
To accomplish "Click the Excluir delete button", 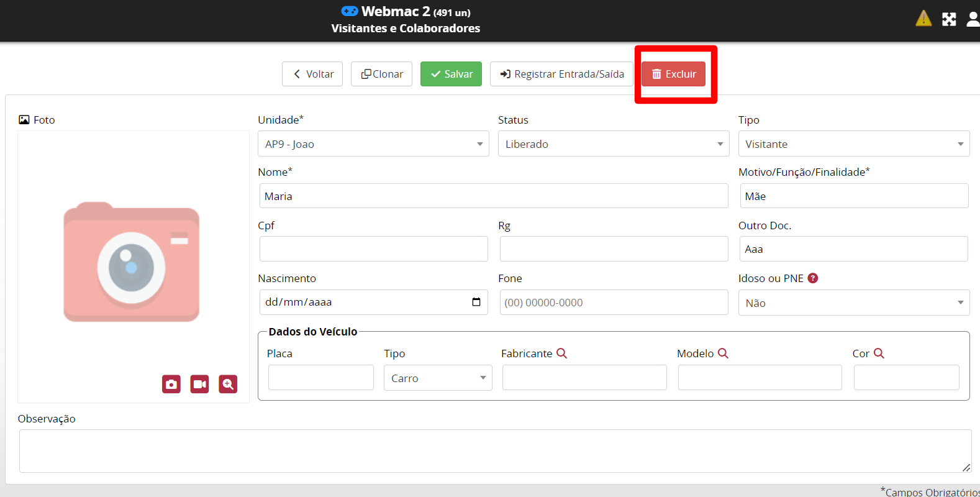I will click(674, 74).
